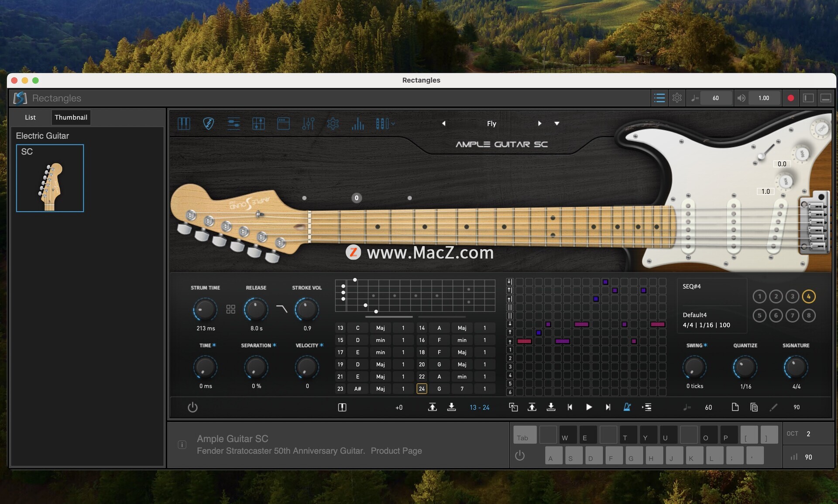Viewport: 838px width, 504px height.
Task: Change the chord type min for slot 15
Action: click(381, 340)
